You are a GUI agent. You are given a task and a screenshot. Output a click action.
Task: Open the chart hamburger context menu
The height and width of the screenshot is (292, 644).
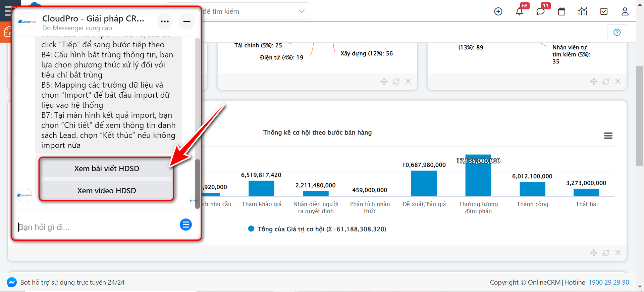[x=608, y=136]
